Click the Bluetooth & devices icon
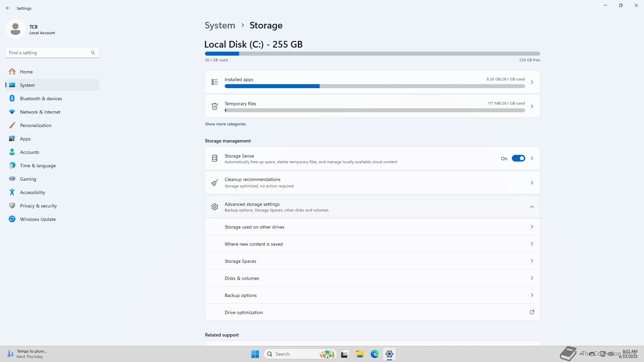The height and width of the screenshot is (362, 644). [x=12, y=99]
